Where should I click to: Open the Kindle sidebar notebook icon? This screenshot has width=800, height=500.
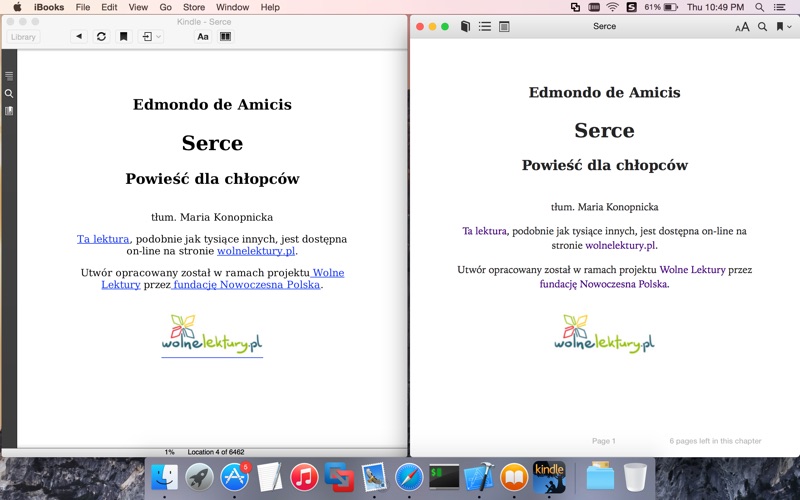(9, 111)
